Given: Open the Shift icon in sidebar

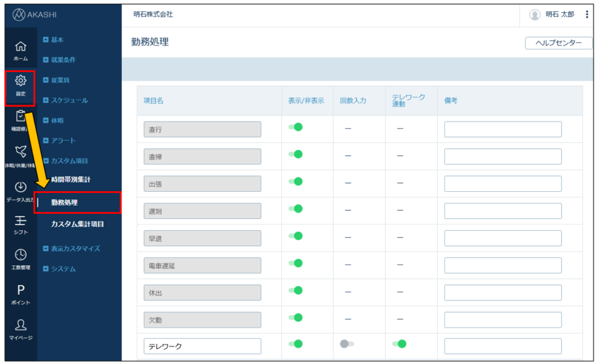Looking at the screenshot, I should [21, 221].
